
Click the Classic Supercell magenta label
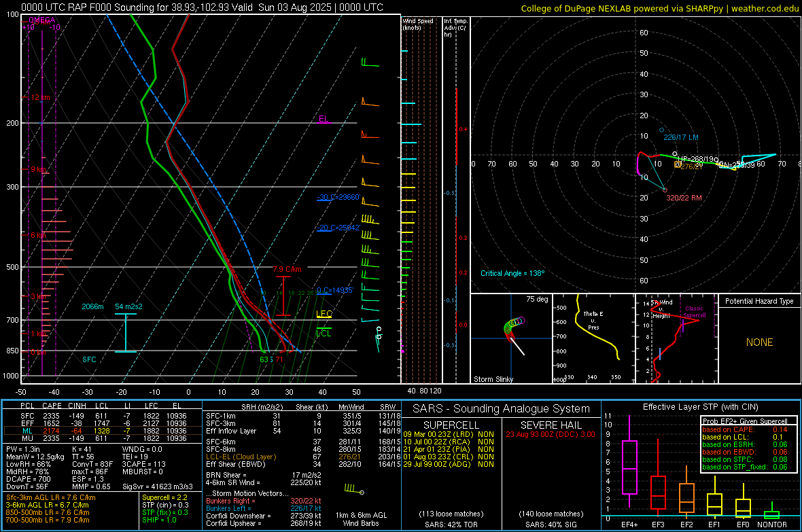(x=695, y=312)
